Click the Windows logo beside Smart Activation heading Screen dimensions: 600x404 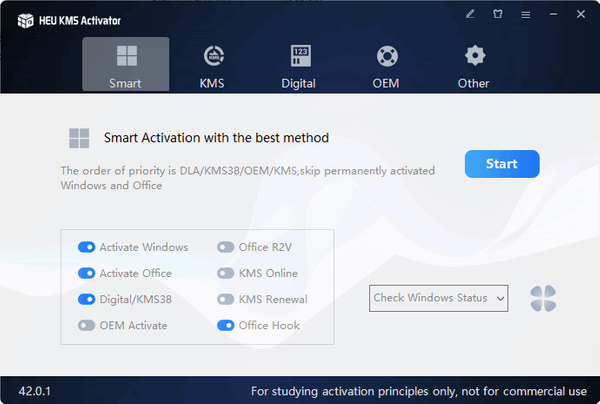[79, 138]
